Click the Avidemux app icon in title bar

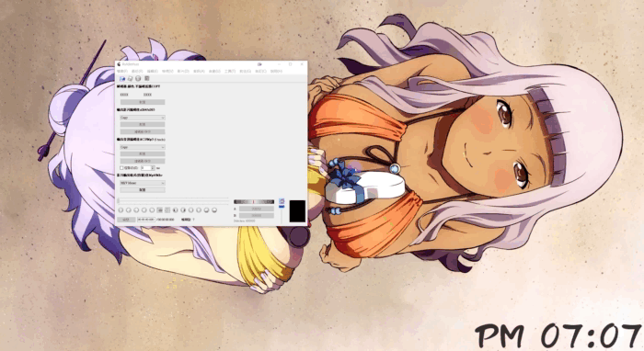119,64
